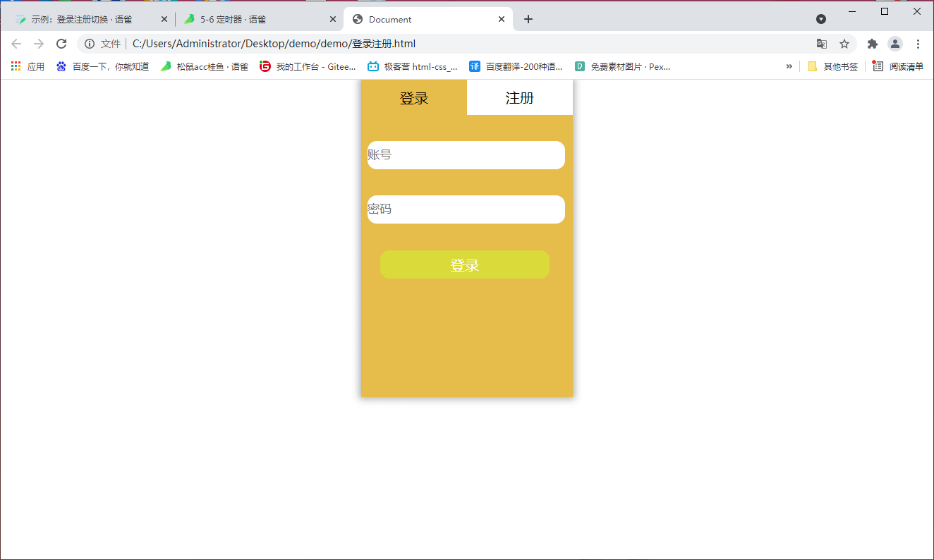Open 松鼠acc桂鱼 · 语雀 bookmark
This screenshot has height=560, width=934.
tap(205, 66)
